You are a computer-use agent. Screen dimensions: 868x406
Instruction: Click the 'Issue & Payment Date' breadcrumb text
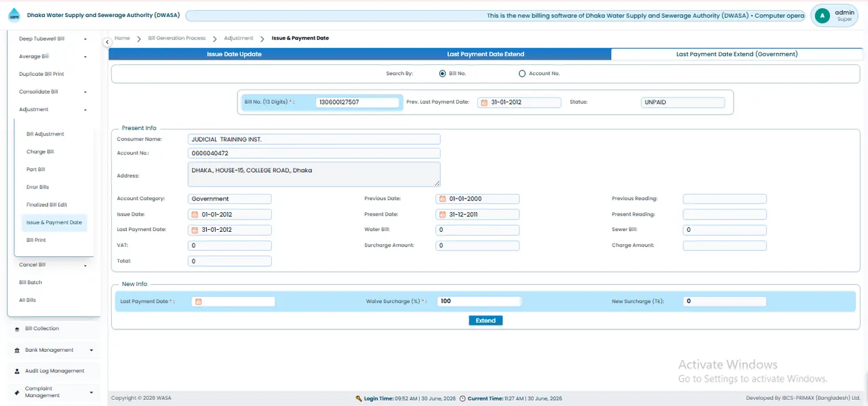300,39
